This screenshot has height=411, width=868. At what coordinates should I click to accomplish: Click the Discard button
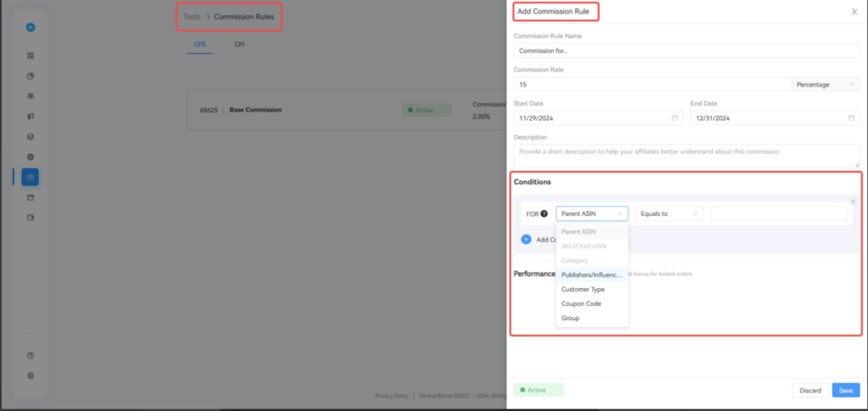(x=810, y=390)
